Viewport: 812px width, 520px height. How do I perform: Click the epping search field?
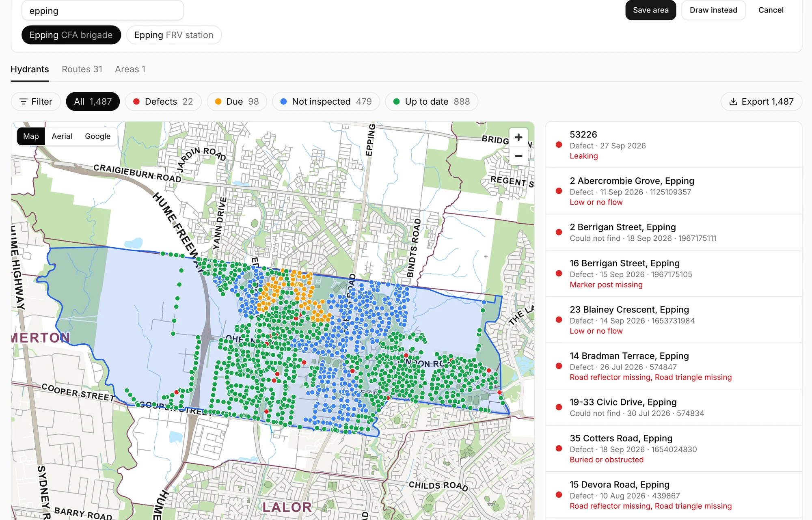(103, 11)
